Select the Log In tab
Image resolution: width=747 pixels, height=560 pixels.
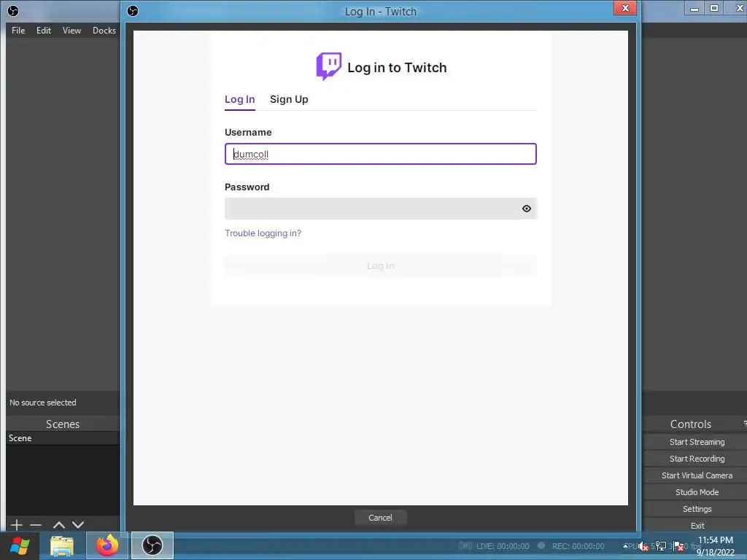click(239, 99)
